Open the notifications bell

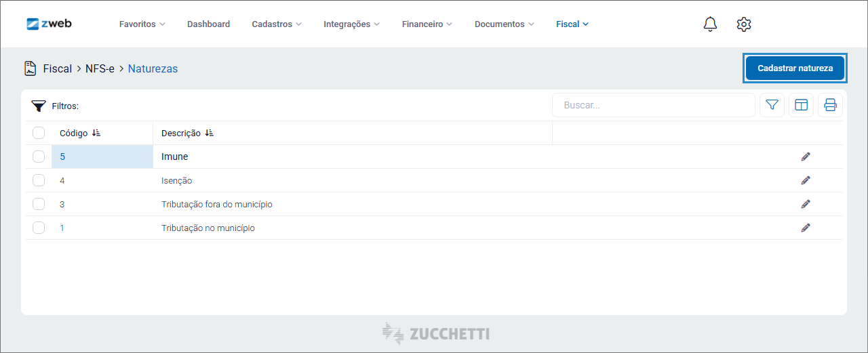click(710, 24)
